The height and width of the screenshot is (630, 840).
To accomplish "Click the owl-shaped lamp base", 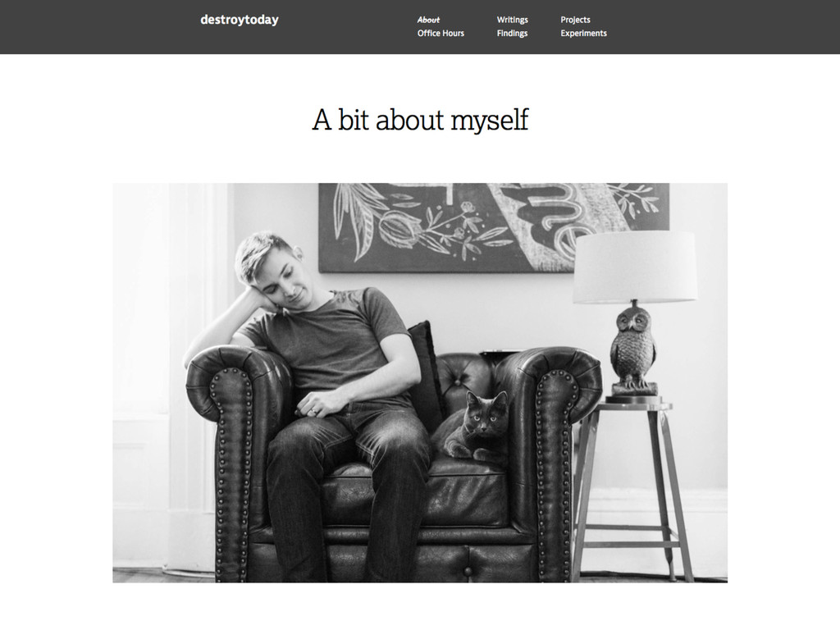I will point(633,347).
